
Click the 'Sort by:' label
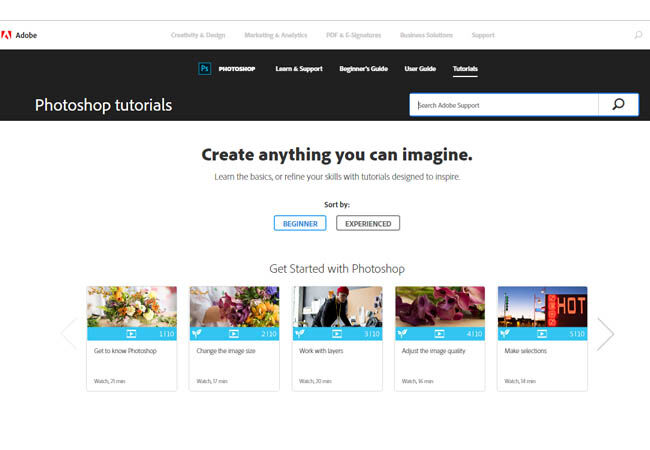(x=337, y=204)
